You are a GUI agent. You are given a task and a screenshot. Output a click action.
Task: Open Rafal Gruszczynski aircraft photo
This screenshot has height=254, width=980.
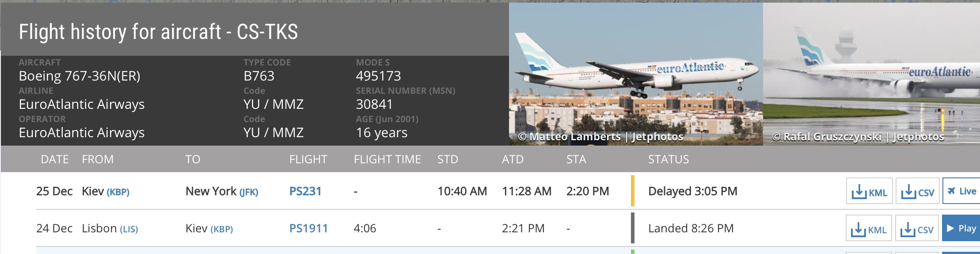[871, 74]
